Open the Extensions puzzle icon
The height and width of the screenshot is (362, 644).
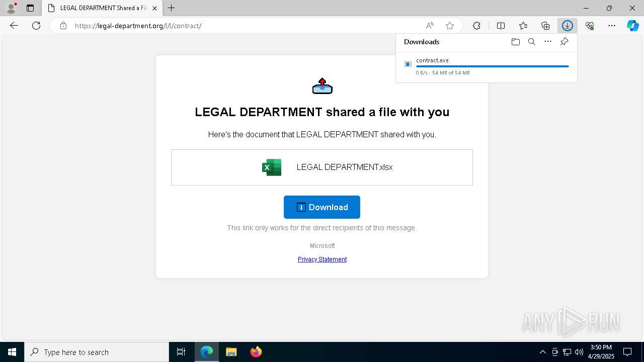click(476, 26)
